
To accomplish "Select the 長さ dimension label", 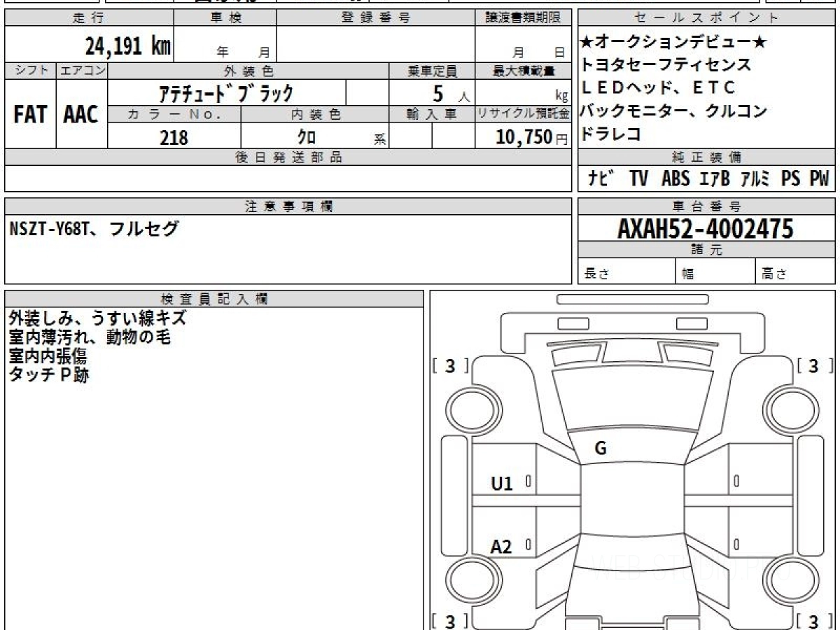I will pyautogui.click(x=597, y=274).
